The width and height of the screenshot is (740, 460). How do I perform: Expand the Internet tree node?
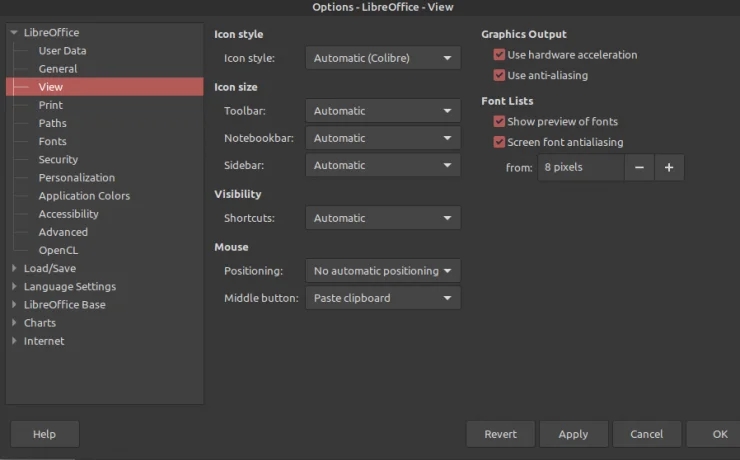(14, 341)
